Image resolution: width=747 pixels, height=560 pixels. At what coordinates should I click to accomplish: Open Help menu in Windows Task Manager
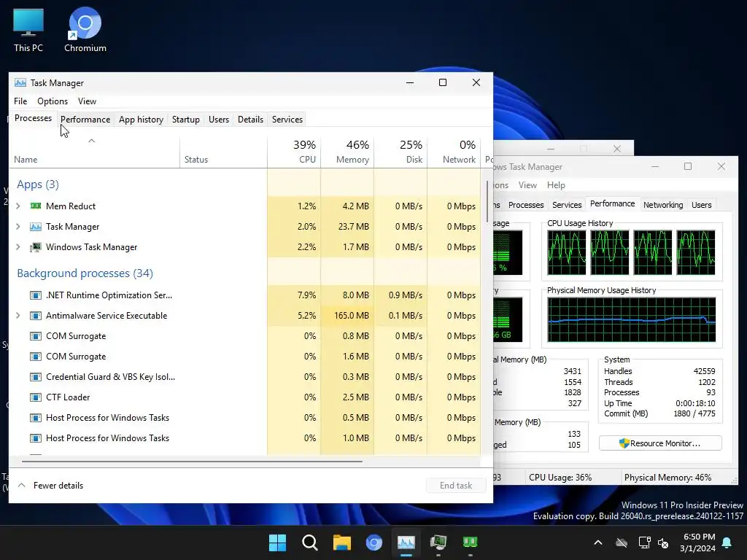point(556,185)
